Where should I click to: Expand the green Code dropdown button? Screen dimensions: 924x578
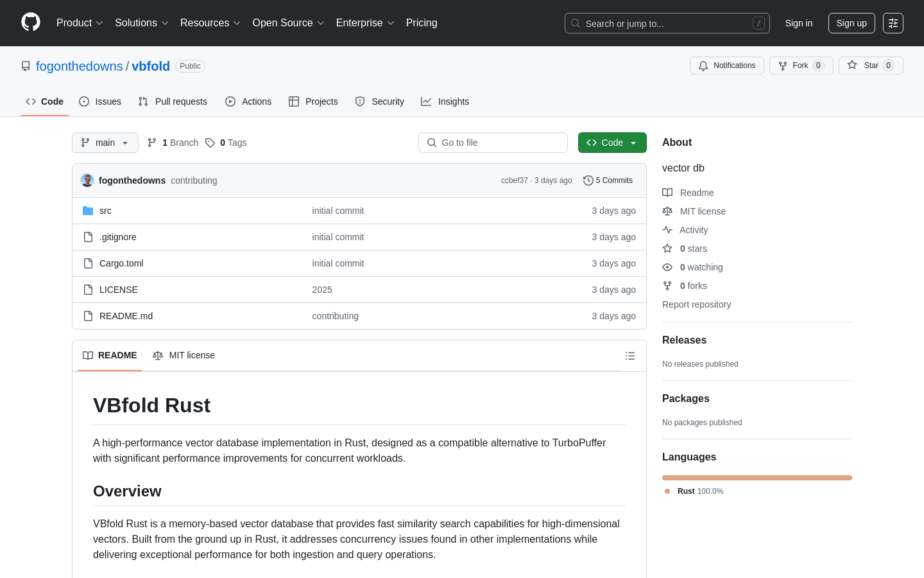(612, 143)
